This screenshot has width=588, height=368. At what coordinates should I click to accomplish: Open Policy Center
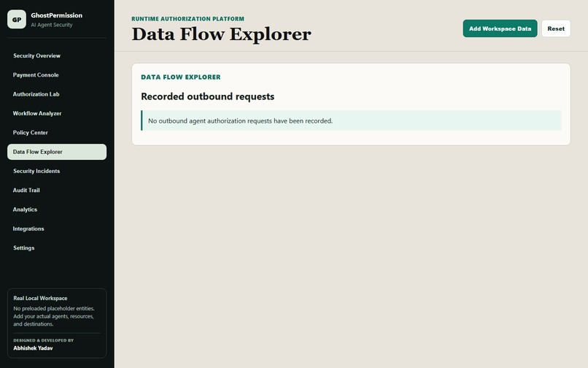(x=57, y=133)
